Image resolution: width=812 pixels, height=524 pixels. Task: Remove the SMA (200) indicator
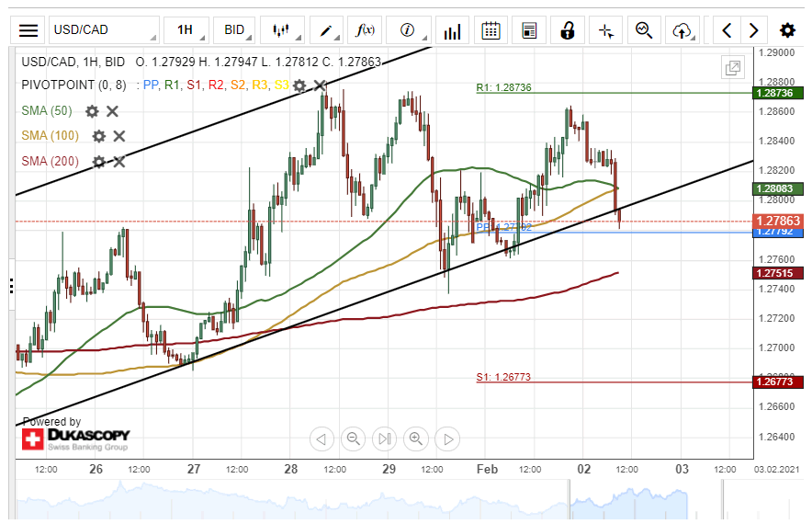(x=119, y=162)
